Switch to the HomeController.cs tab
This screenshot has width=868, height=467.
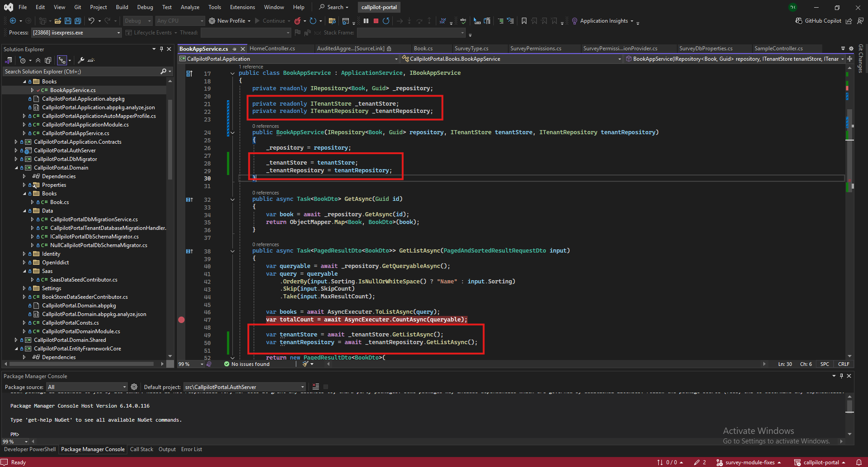pos(272,49)
